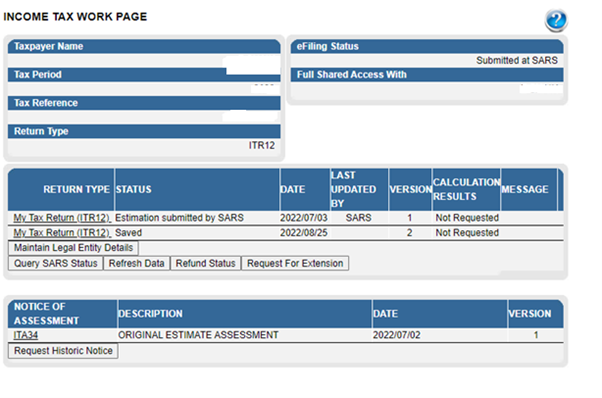Open the My Tax Return (ITR12) estimation row link
This screenshot has height=398, width=602.
click(62, 218)
